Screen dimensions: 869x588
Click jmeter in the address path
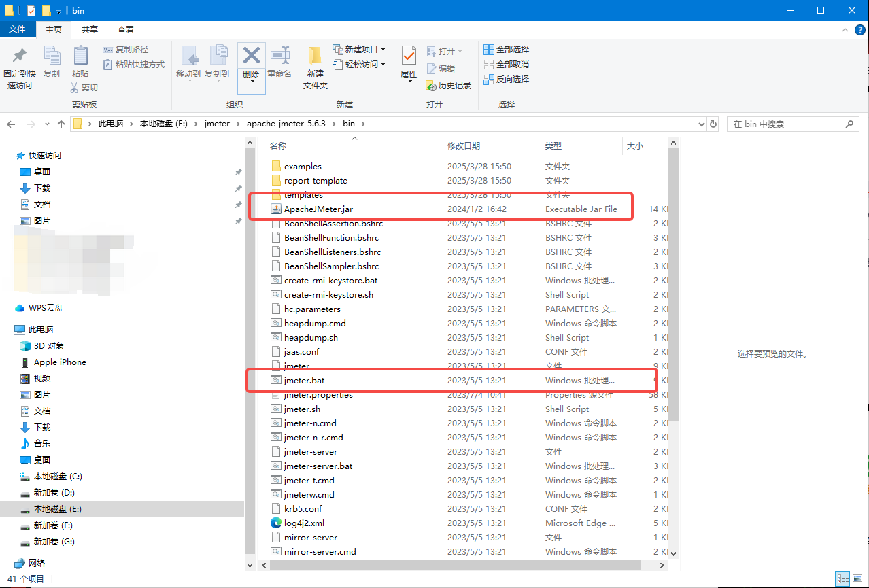point(218,124)
